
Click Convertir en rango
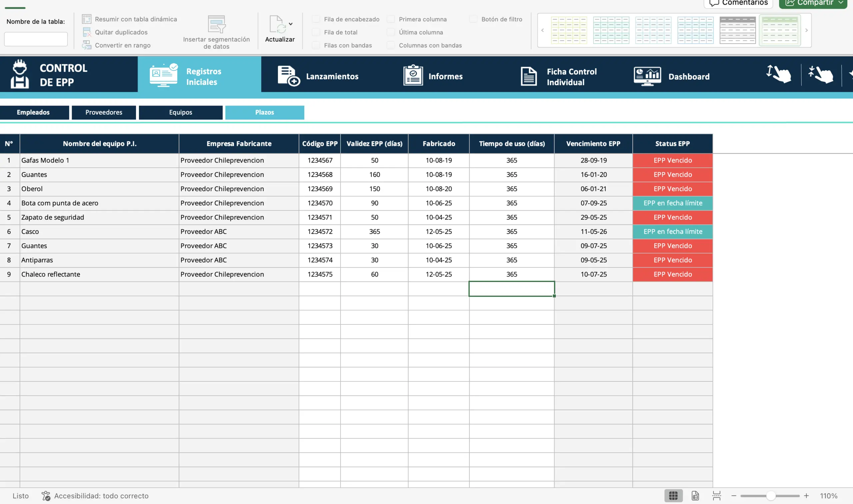click(x=122, y=45)
